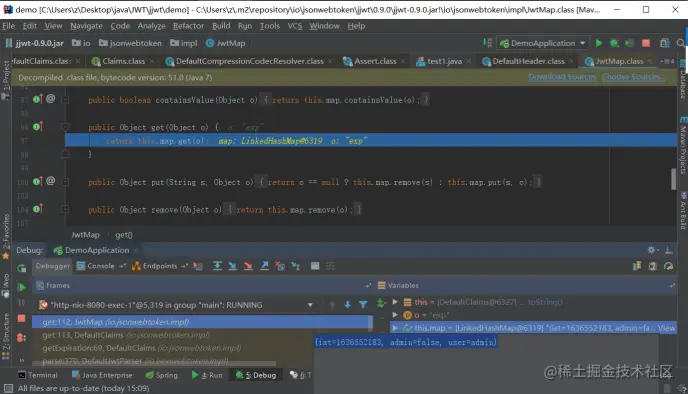Toggle the overriding gutter marker at line 96
This screenshot has height=394, width=688.
click(x=37, y=127)
